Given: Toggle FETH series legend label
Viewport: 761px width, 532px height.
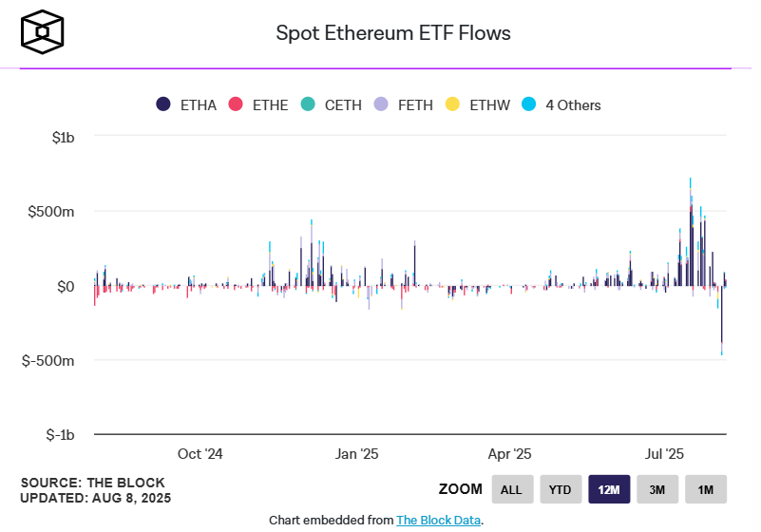Looking at the screenshot, I should [415, 105].
